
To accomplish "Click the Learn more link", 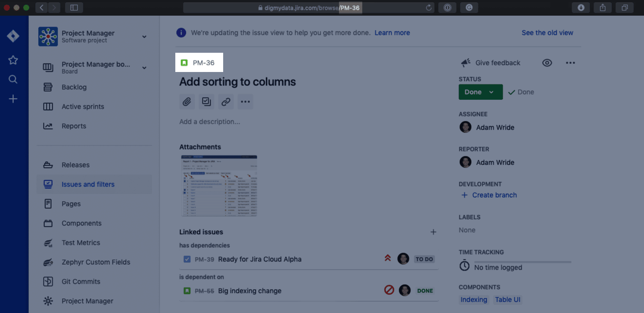I will pos(392,33).
